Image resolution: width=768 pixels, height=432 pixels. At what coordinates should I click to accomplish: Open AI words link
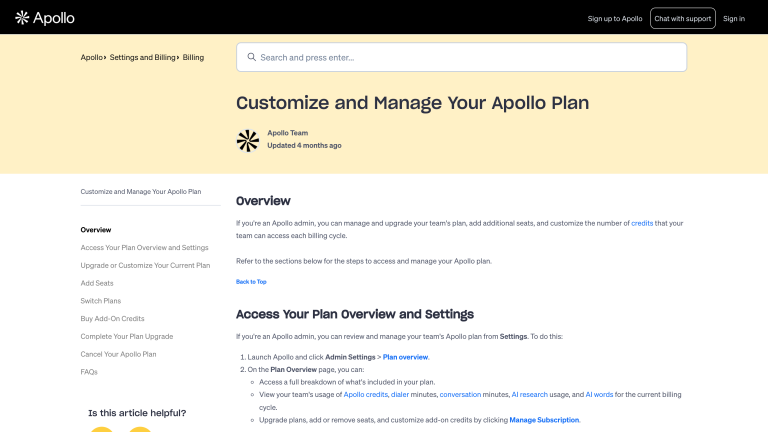click(x=599, y=394)
